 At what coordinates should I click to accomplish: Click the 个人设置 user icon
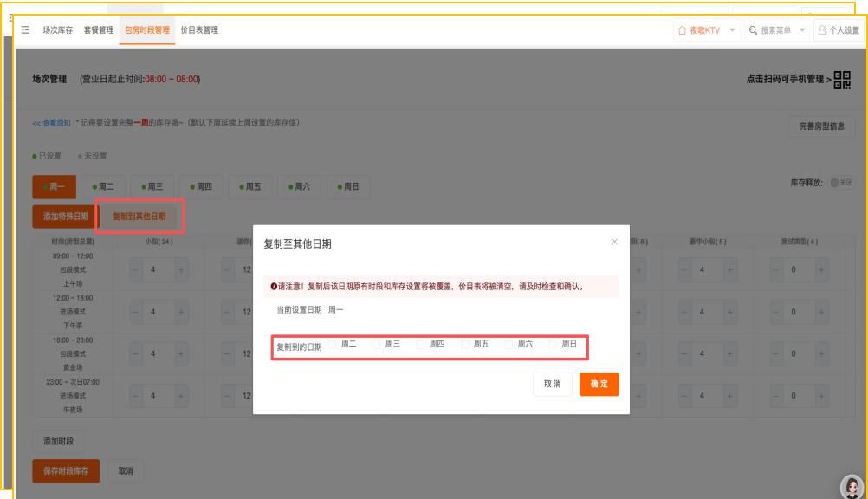pos(822,30)
